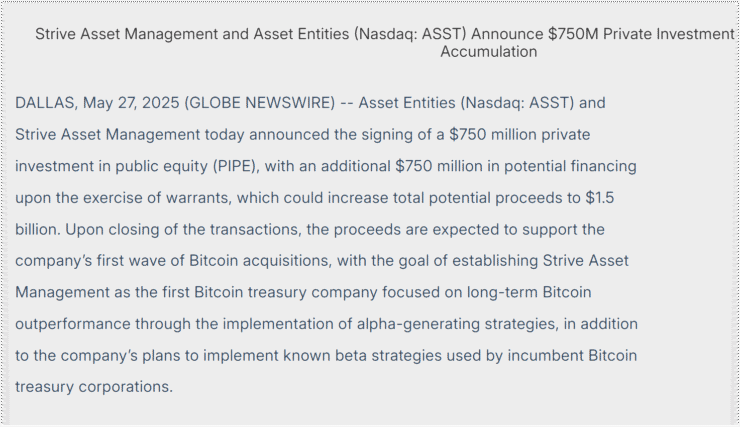Click the "(PIPE)" abbreviation

tap(236, 166)
